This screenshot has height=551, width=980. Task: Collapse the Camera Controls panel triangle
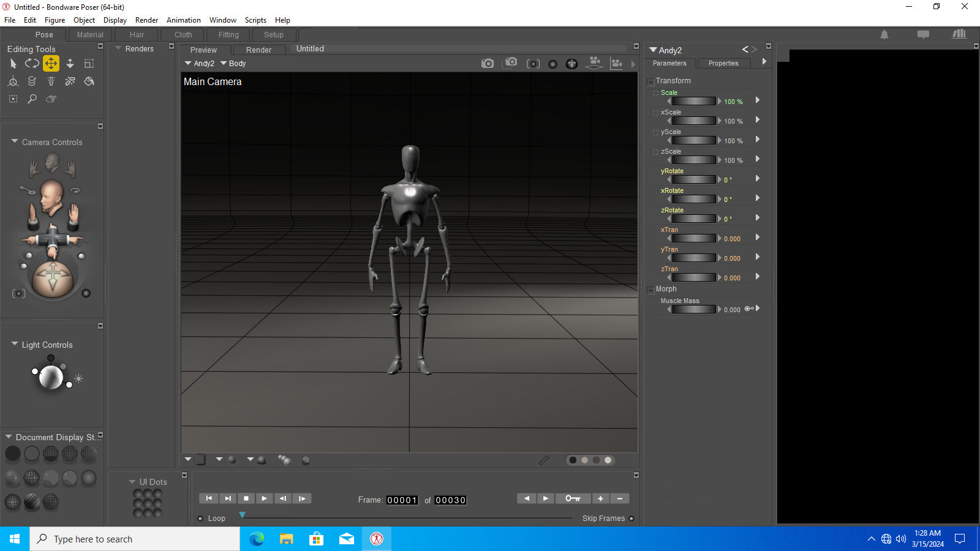point(15,141)
